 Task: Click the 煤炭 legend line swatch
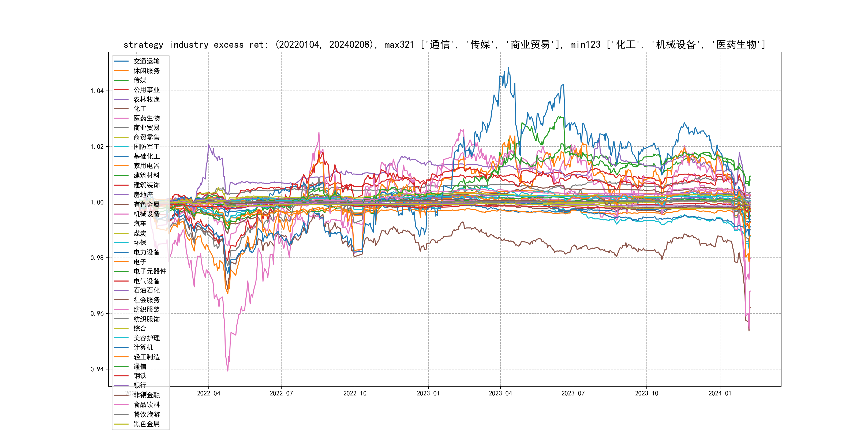[121, 233]
